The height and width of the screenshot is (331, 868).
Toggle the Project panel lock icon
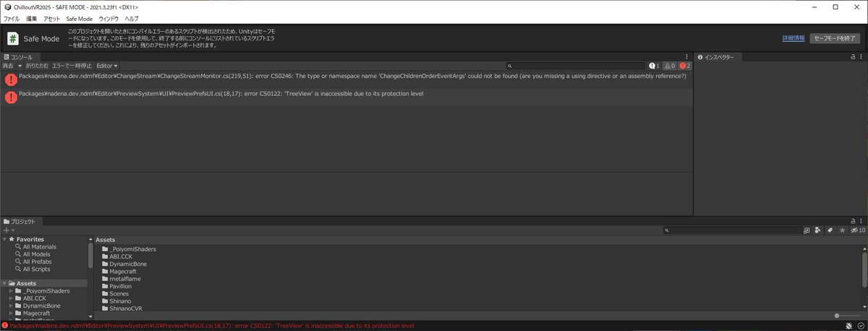(852, 221)
